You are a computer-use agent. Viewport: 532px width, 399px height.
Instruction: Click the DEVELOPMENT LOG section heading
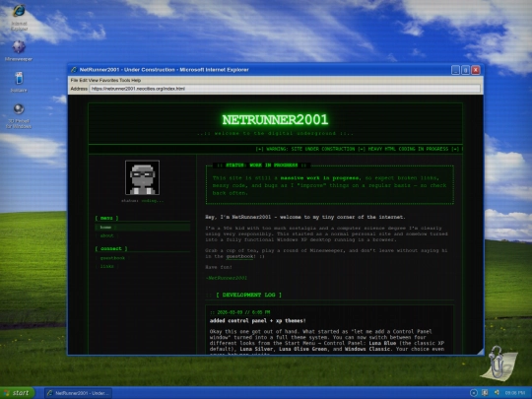(248, 295)
